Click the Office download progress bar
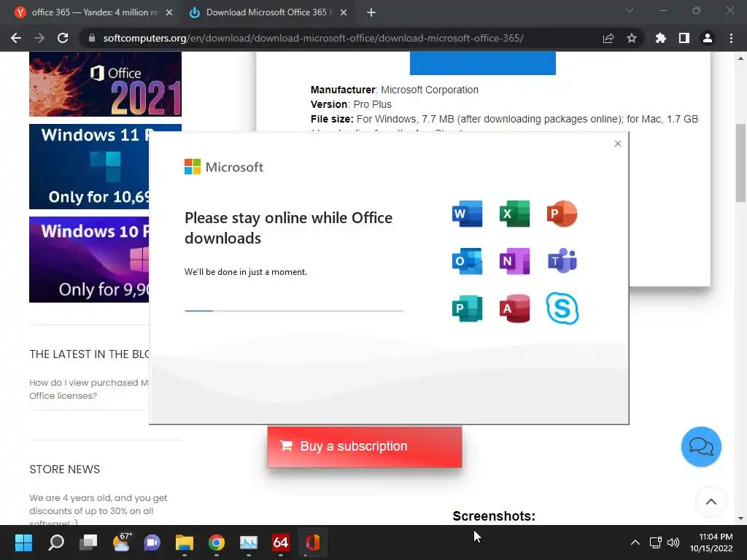The image size is (747, 560). pyautogui.click(x=294, y=311)
